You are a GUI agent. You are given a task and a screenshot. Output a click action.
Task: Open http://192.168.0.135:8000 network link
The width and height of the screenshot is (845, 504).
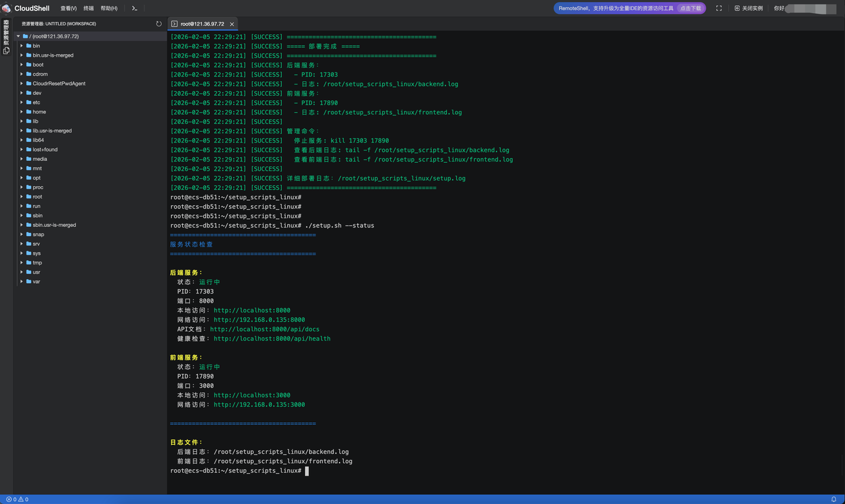coord(259,320)
